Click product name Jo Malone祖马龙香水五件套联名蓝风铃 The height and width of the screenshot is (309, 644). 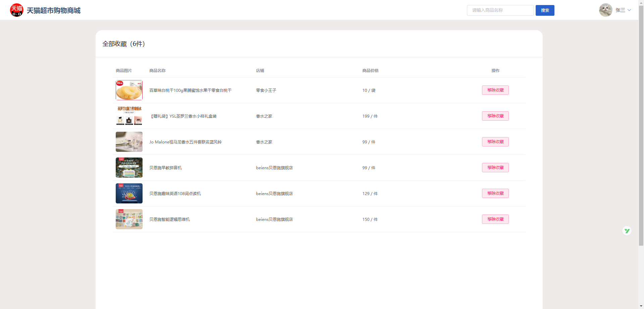click(x=185, y=142)
